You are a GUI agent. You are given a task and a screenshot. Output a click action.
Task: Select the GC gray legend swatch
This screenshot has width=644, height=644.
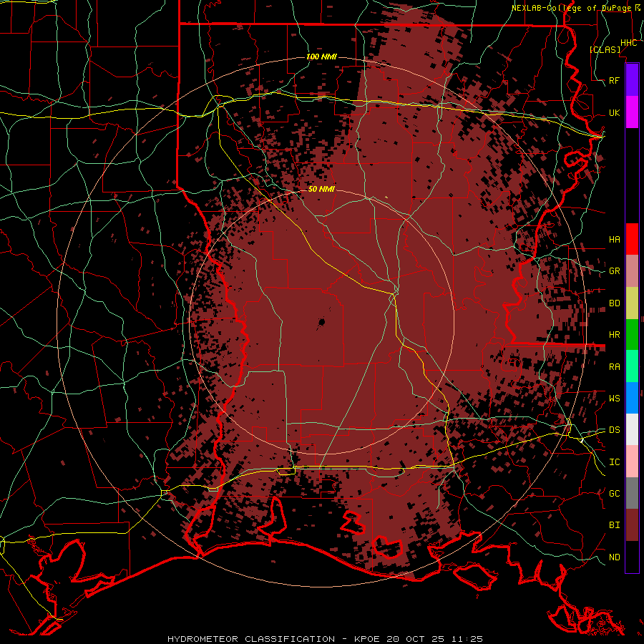pos(632,493)
